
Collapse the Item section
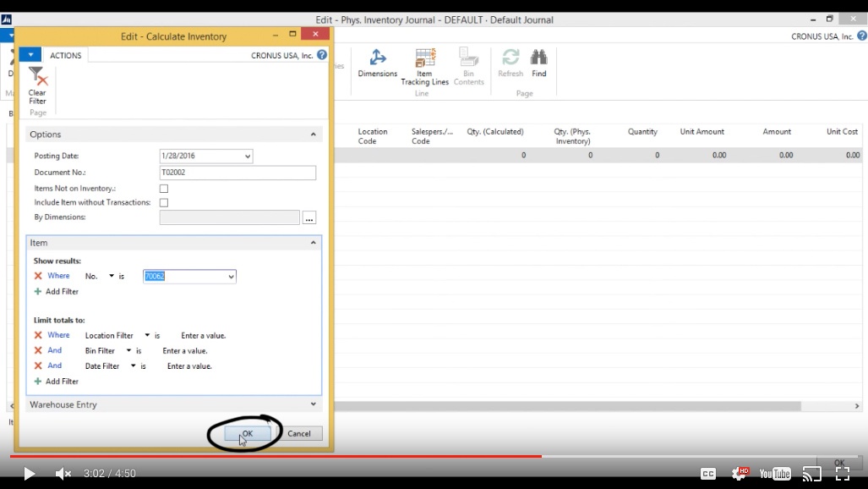coord(314,243)
